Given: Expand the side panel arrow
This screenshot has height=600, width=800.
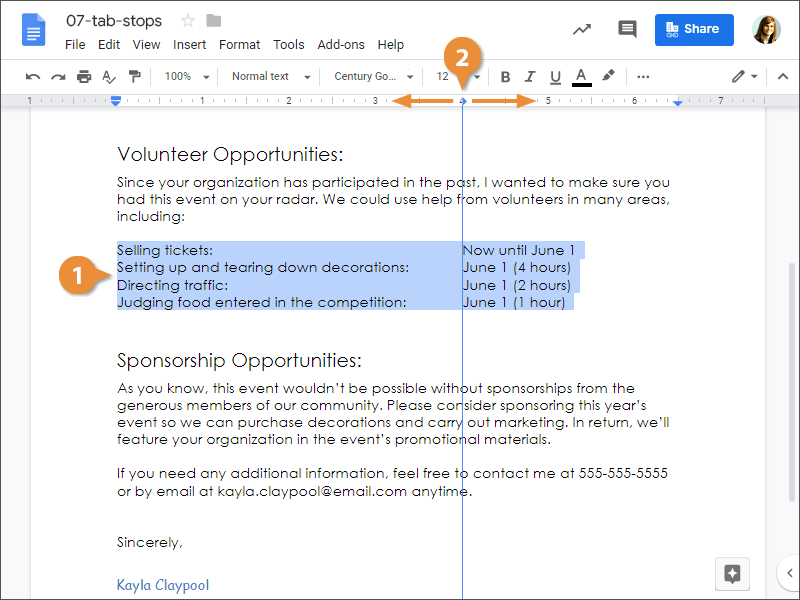Looking at the screenshot, I should click(789, 573).
